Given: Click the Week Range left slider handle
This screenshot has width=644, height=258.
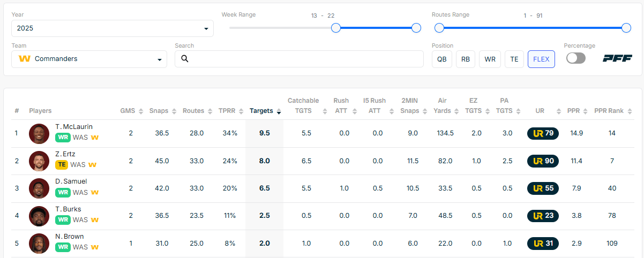Looking at the screenshot, I should coord(336,28).
